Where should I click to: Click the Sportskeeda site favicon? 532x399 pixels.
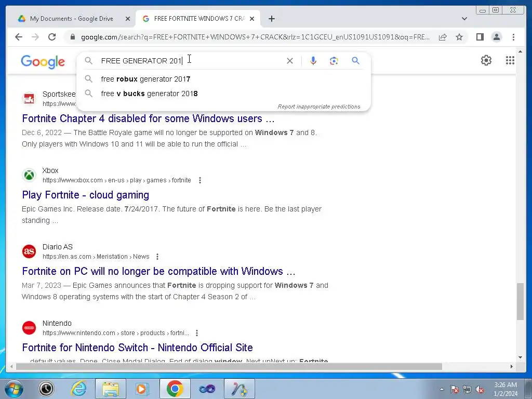click(x=29, y=99)
